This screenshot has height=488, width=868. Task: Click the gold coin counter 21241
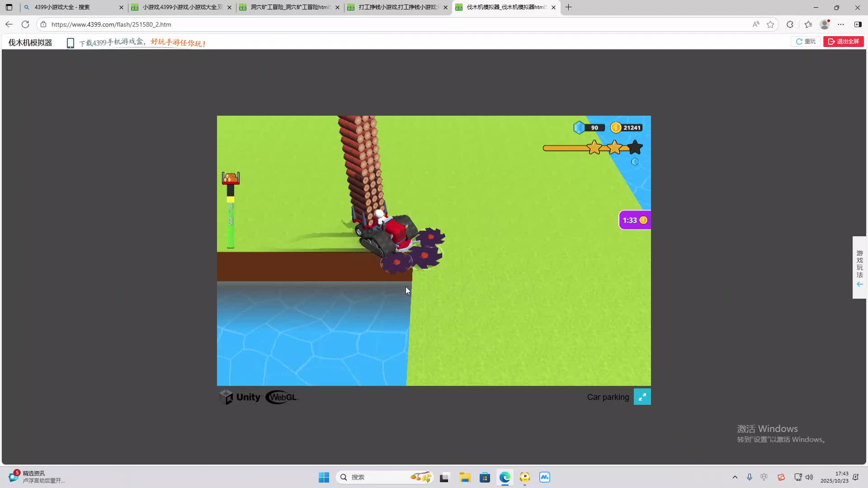coord(627,128)
